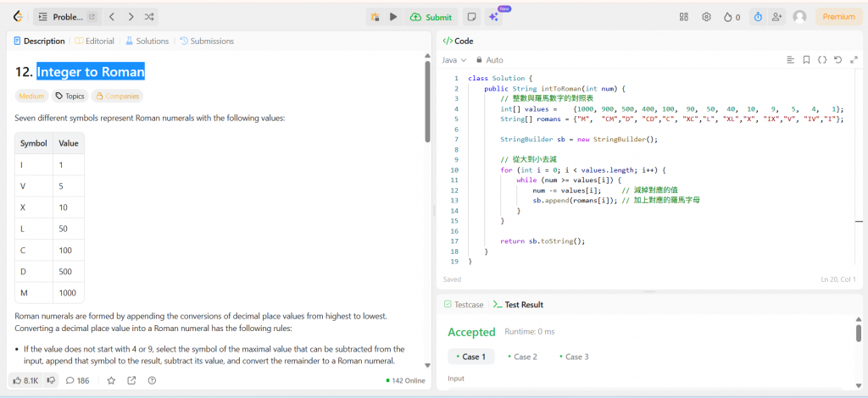868x398 pixels.
Task: Pick a random problem shuffle icon
Action: click(149, 17)
